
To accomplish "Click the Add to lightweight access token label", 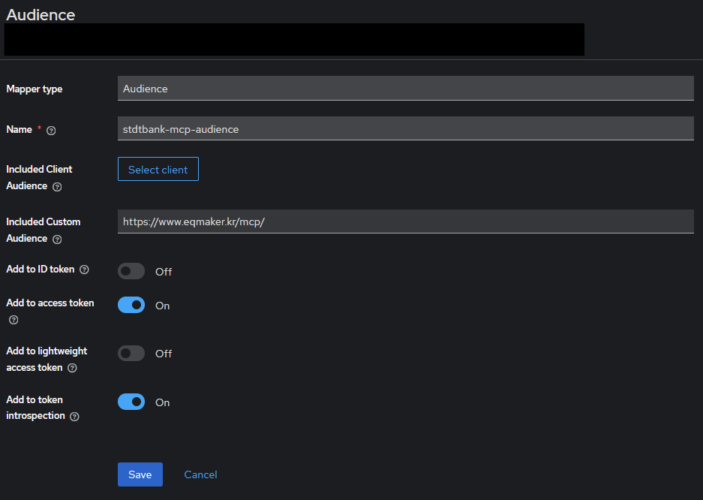I will click(47, 359).
